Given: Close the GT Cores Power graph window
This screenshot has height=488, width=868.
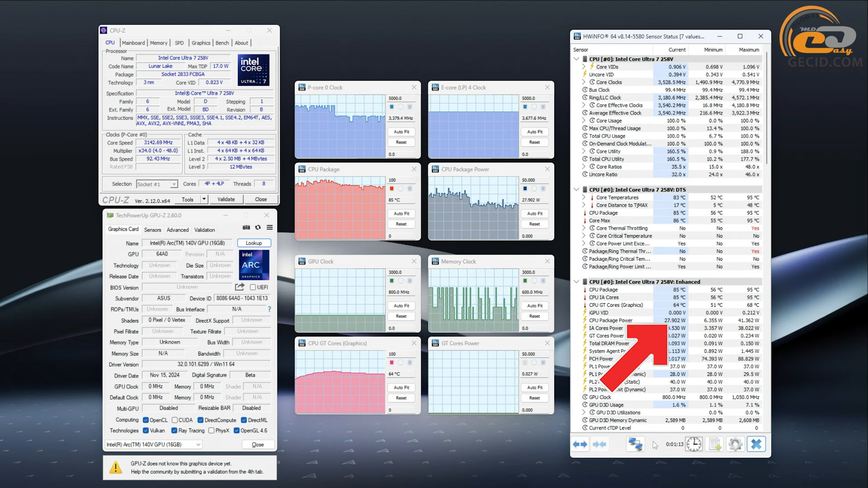Looking at the screenshot, I should click(x=547, y=343).
